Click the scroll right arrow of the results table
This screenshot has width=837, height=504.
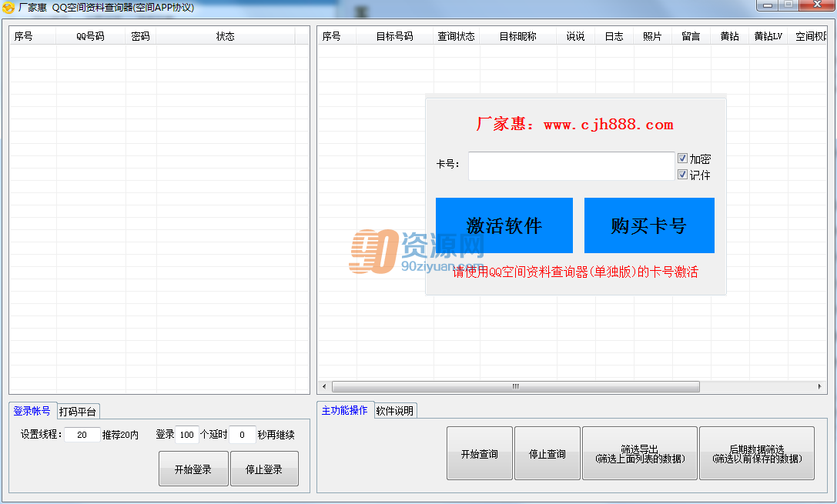coord(820,387)
